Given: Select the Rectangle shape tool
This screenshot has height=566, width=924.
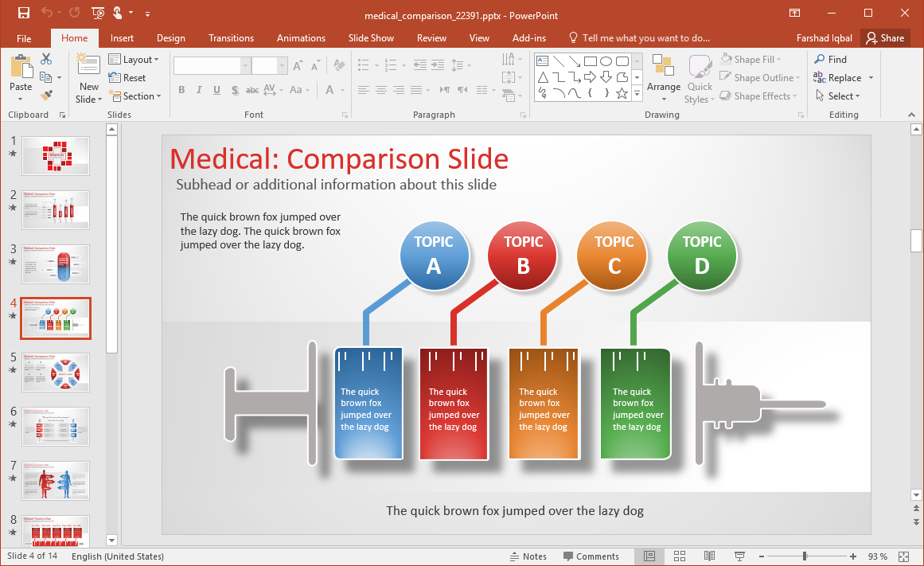Looking at the screenshot, I should click(x=591, y=61).
